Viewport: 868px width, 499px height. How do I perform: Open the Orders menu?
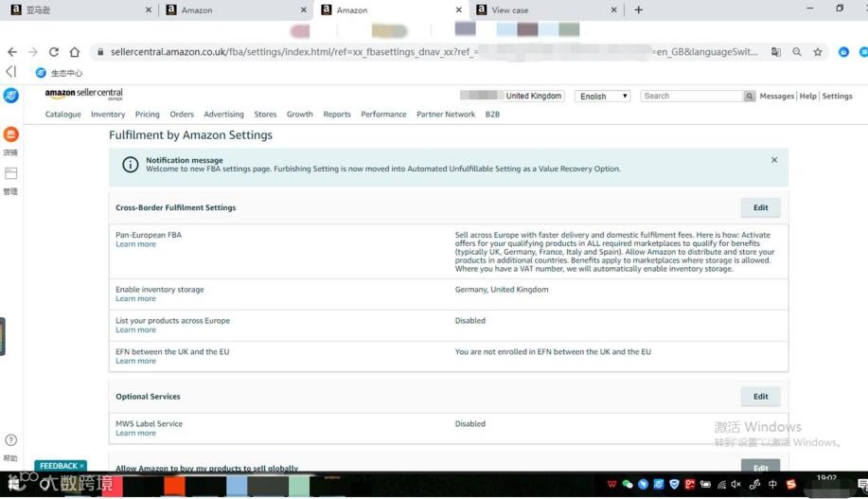tap(182, 114)
